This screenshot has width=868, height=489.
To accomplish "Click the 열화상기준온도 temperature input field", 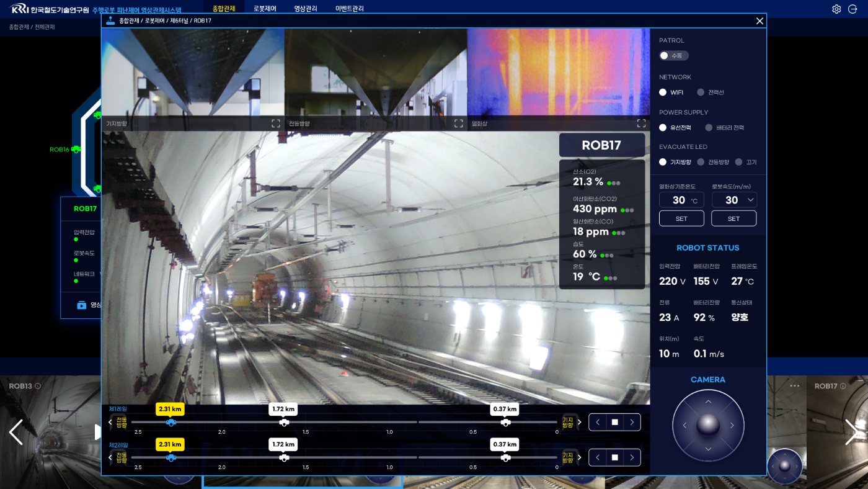I will [681, 200].
